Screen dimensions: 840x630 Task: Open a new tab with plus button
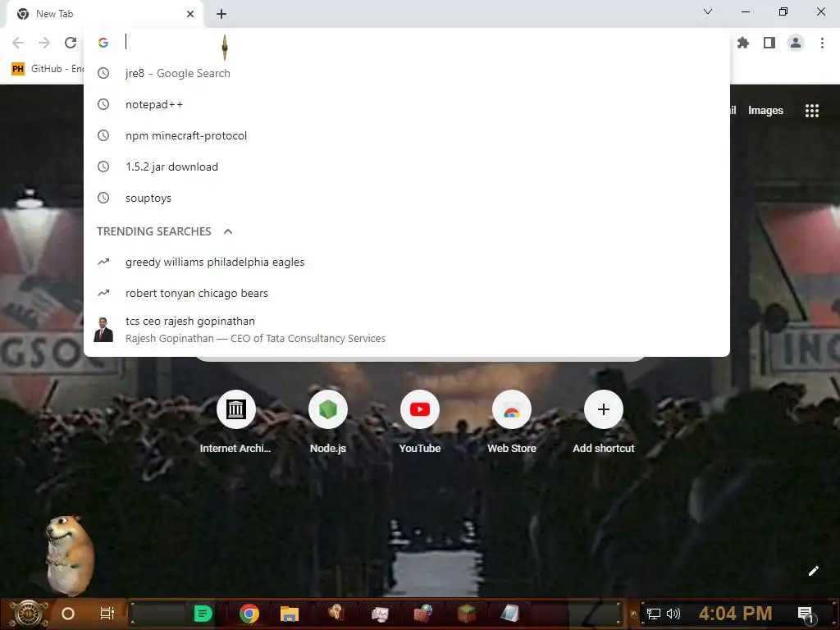pyautogui.click(x=221, y=14)
